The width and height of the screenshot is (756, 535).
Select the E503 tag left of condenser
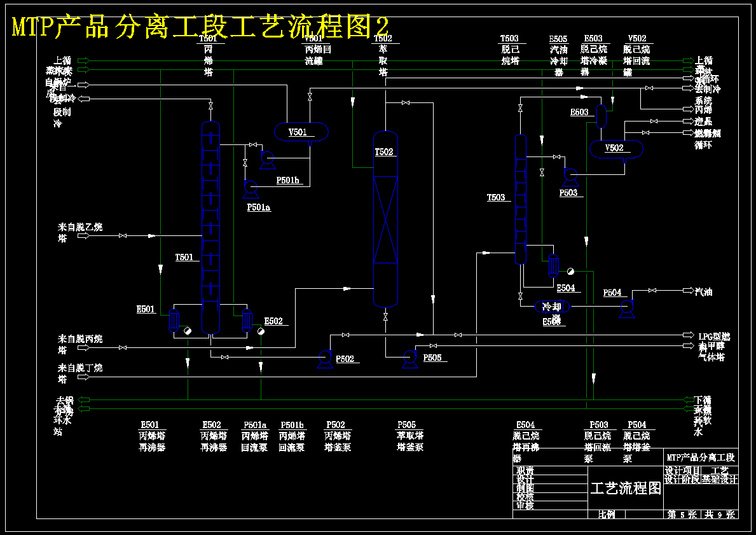579,113
